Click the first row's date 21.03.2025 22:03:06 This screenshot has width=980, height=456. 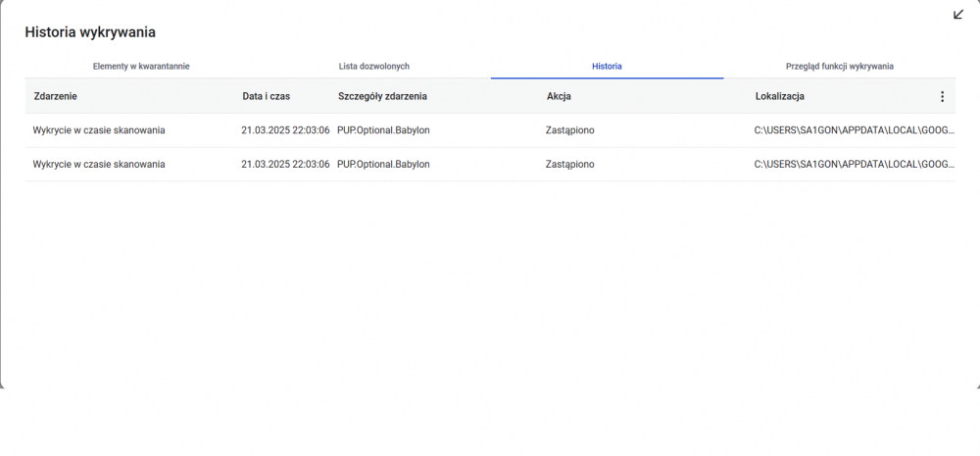point(285,130)
